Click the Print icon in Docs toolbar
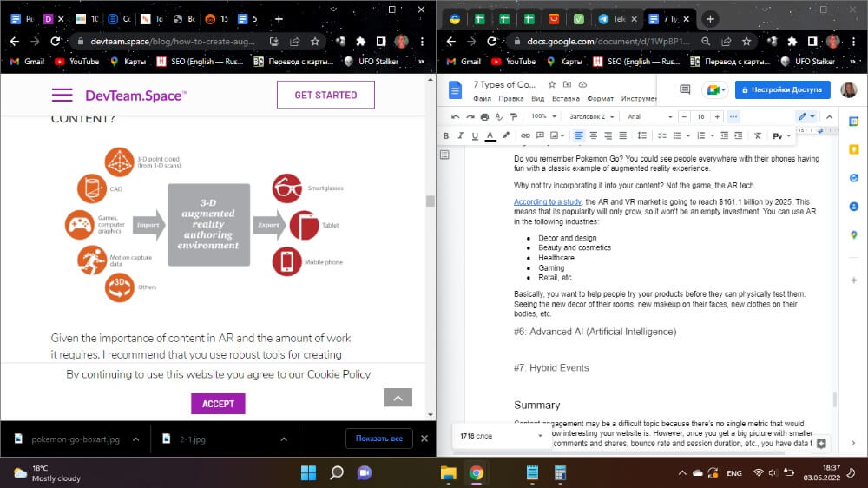The image size is (868, 488). pyautogui.click(x=485, y=116)
